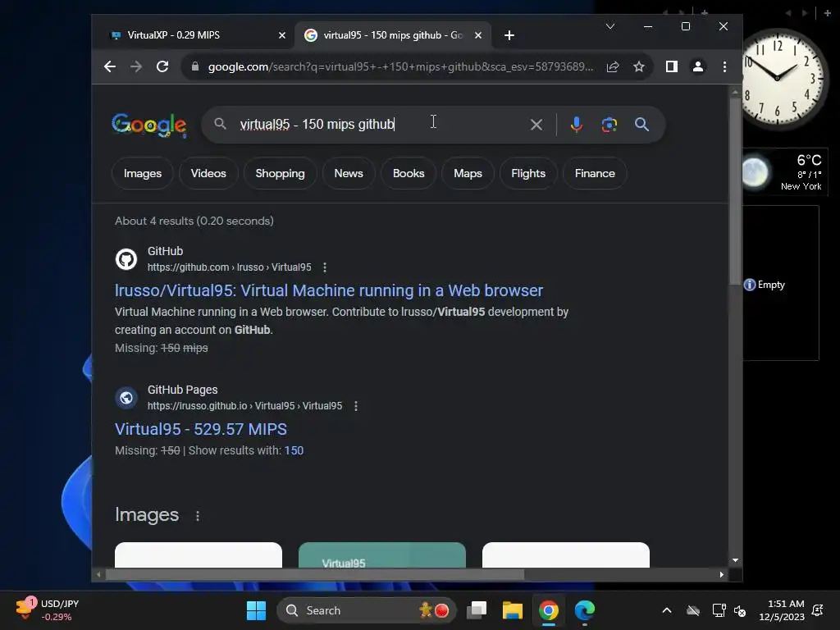Open the github.com lrusso Virtual95 URL breadcrumb

[x=230, y=267]
